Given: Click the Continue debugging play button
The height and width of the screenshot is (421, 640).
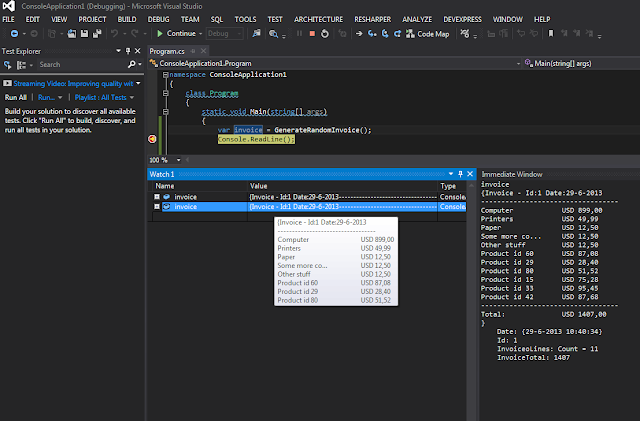Looking at the screenshot, I should click(x=160, y=33).
